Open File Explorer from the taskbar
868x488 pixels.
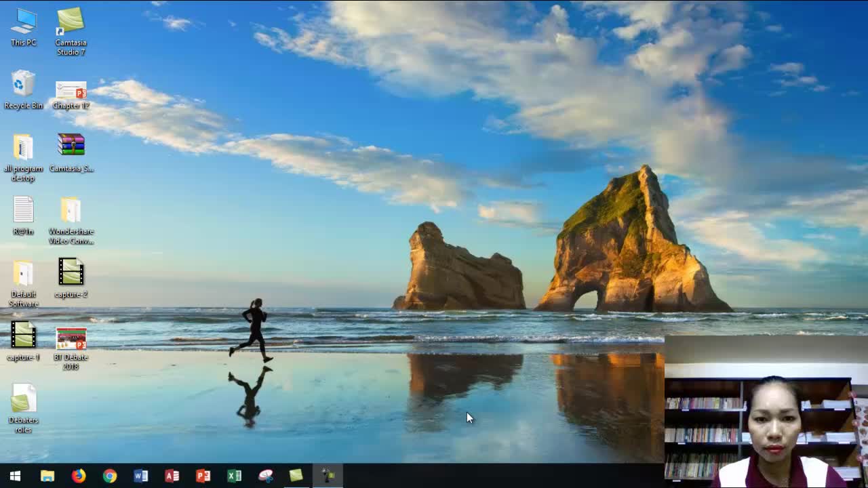point(47,476)
